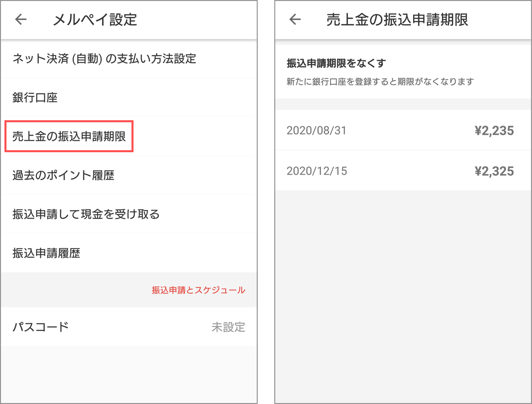Tap the メルペイ設定 header title
The image size is (532, 404).
point(95,19)
